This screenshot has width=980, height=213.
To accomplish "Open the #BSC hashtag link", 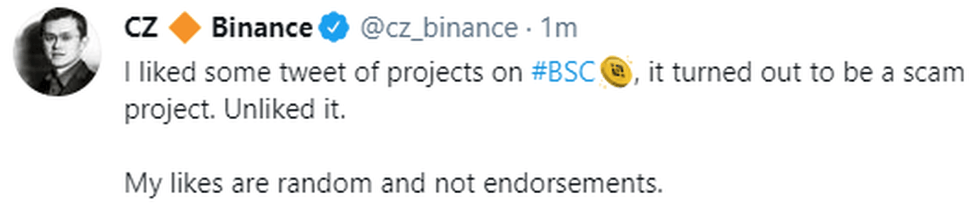I will click(x=563, y=72).
